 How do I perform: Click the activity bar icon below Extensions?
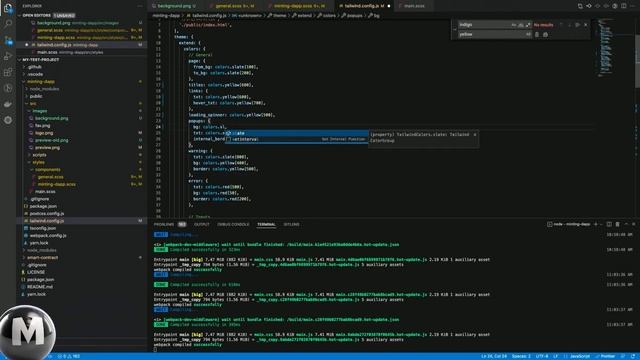click(x=8, y=88)
